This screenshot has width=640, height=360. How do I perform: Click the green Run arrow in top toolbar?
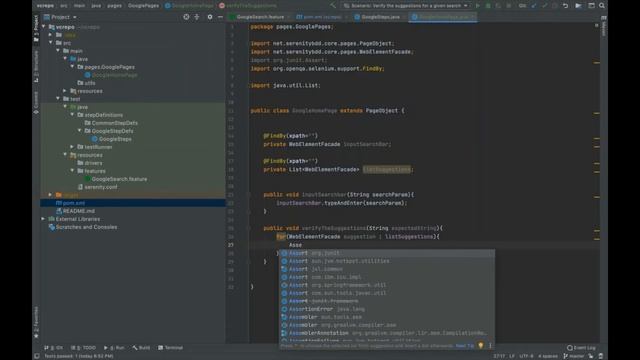pos(478,6)
